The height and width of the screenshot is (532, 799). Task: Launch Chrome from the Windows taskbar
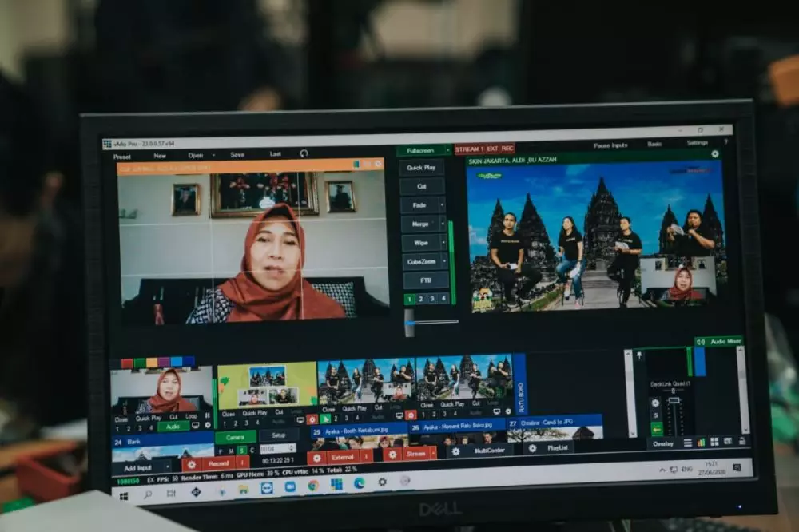tap(313, 485)
